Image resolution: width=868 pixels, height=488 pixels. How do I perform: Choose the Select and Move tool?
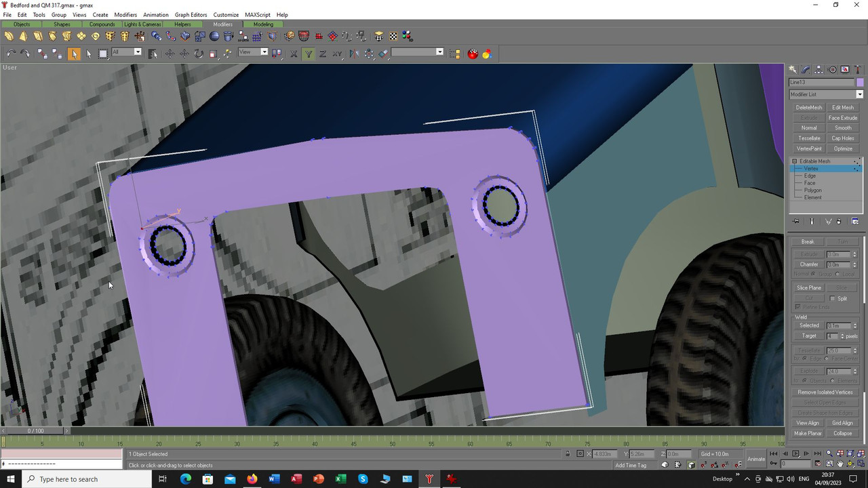[x=170, y=54]
